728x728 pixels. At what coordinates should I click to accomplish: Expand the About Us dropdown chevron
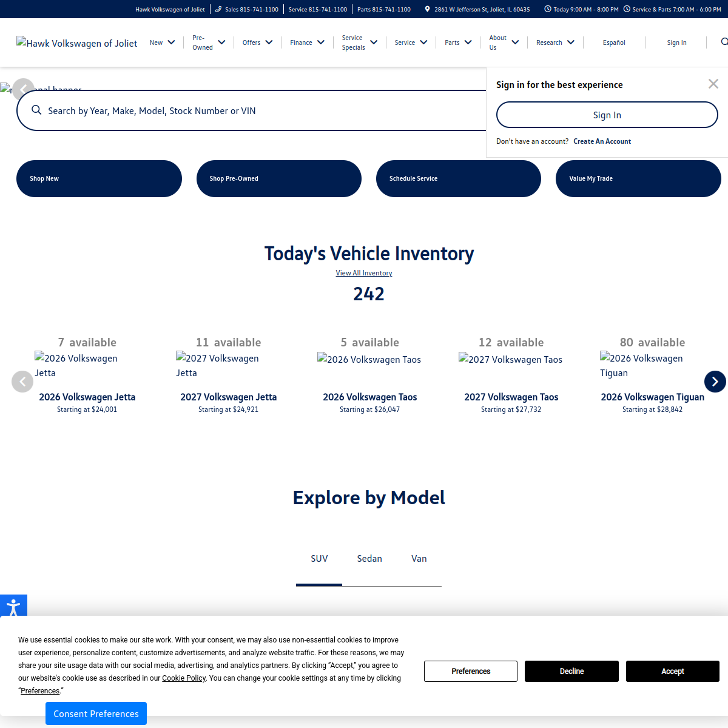(x=515, y=42)
